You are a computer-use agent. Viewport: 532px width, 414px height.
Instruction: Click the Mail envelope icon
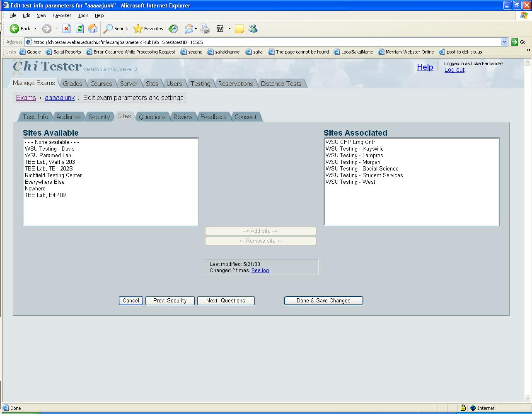pos(189,29)
